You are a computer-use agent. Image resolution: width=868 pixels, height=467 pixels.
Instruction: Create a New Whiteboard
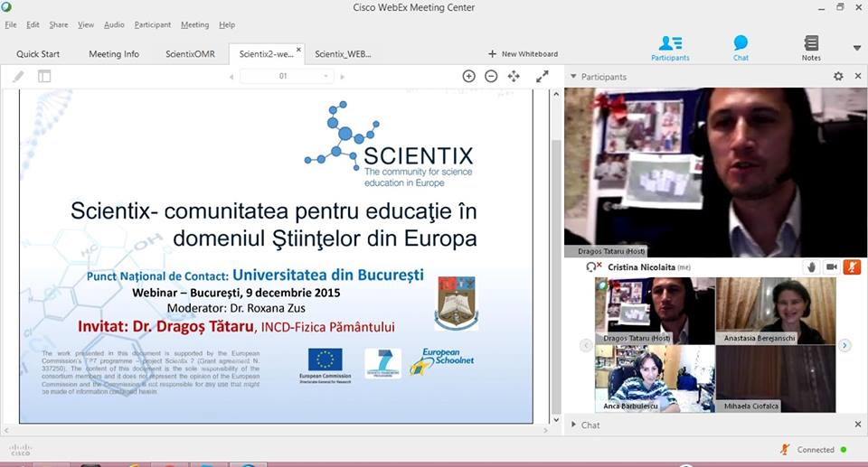coord(524,54)
